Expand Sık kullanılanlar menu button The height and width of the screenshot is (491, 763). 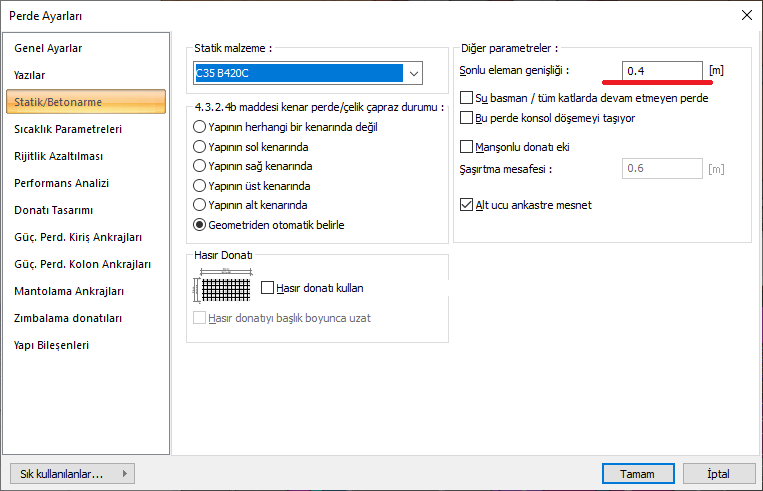click(71, 473)
